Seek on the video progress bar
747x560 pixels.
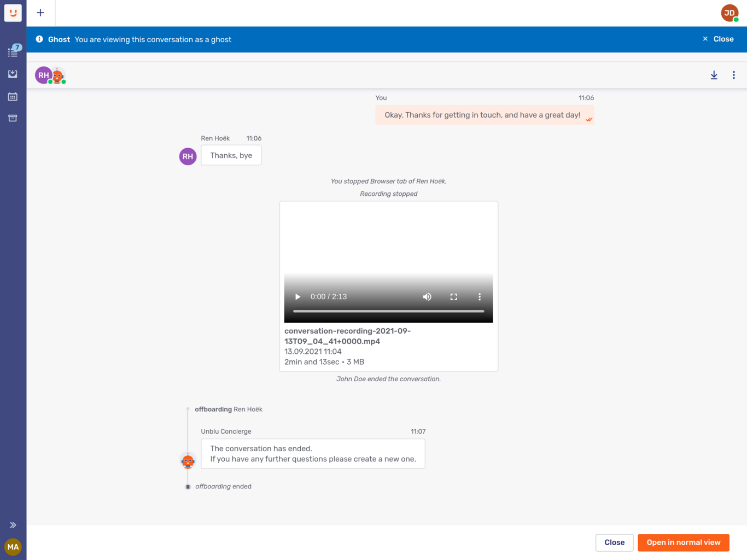(x=388, y=311)
